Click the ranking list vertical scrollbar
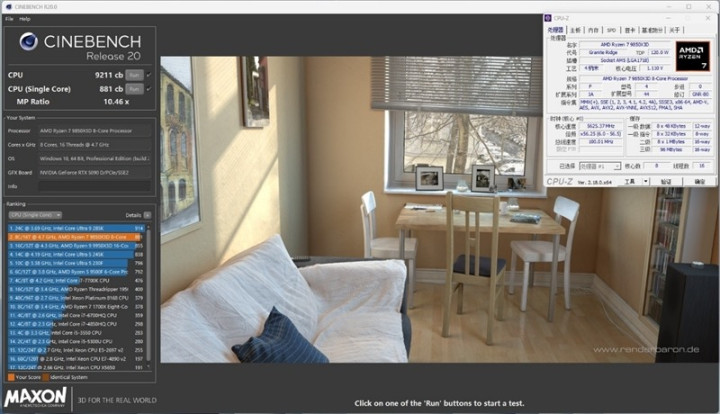 coord(148,294)
